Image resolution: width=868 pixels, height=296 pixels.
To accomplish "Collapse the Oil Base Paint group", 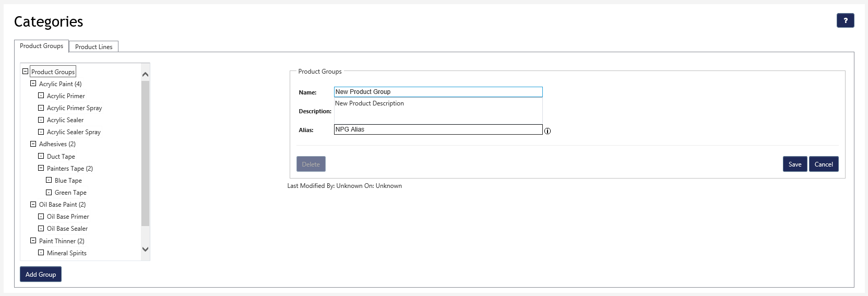I will 33,205.
